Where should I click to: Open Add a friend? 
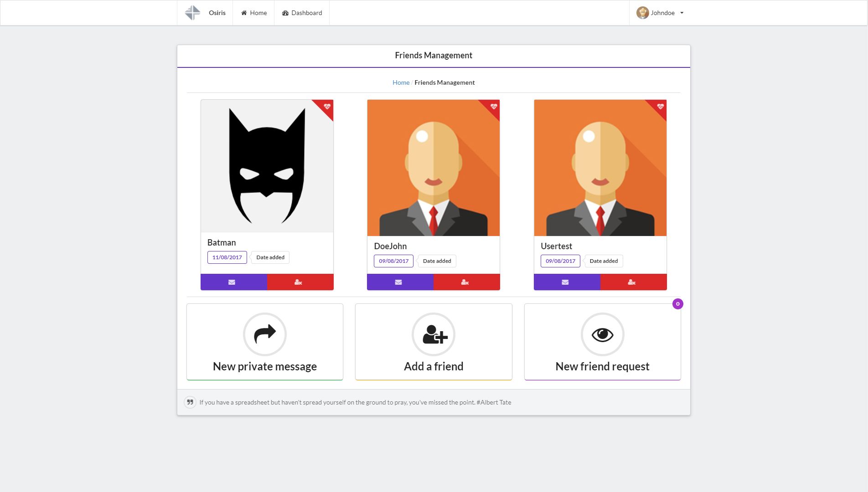434,342
